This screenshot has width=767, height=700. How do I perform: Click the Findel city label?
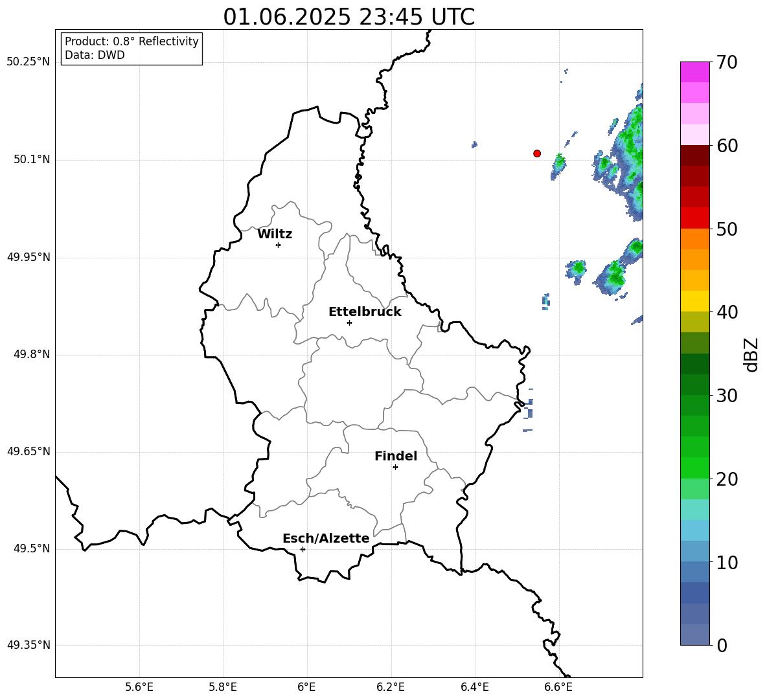click(x=396, y=456)
